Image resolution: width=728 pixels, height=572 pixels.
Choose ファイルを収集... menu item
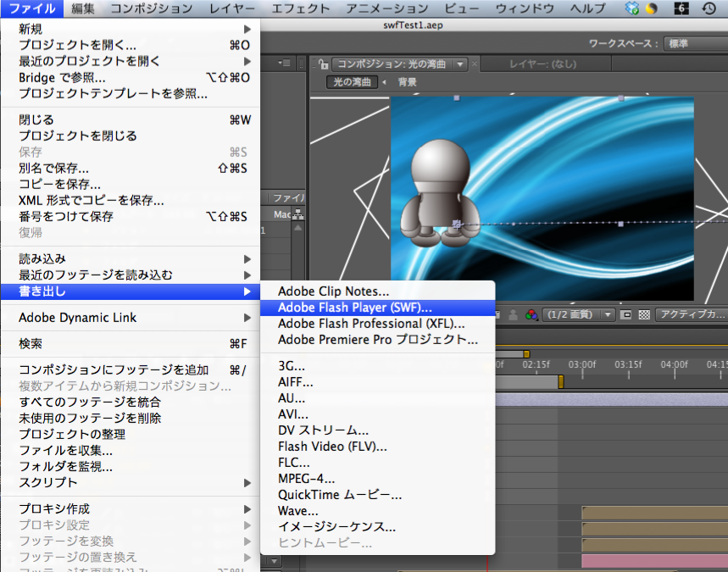click(130, 450)
